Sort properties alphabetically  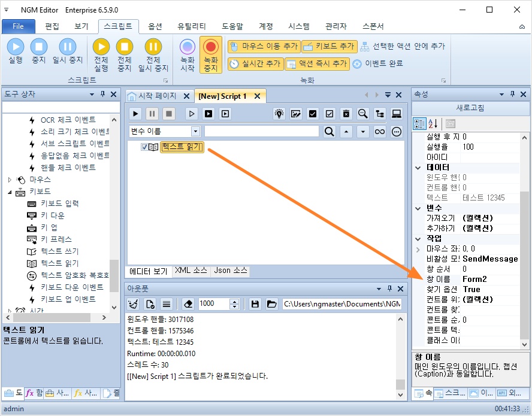[433, 124]
